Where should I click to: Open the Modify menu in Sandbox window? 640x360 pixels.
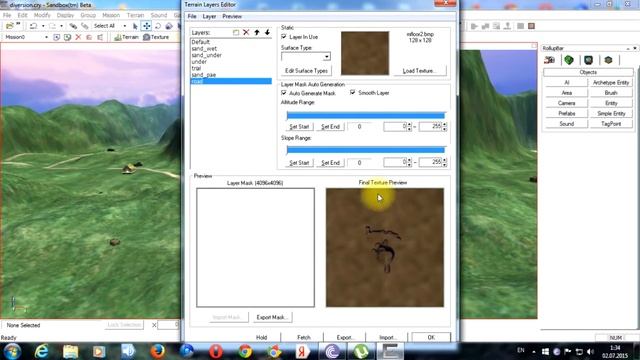42,15
